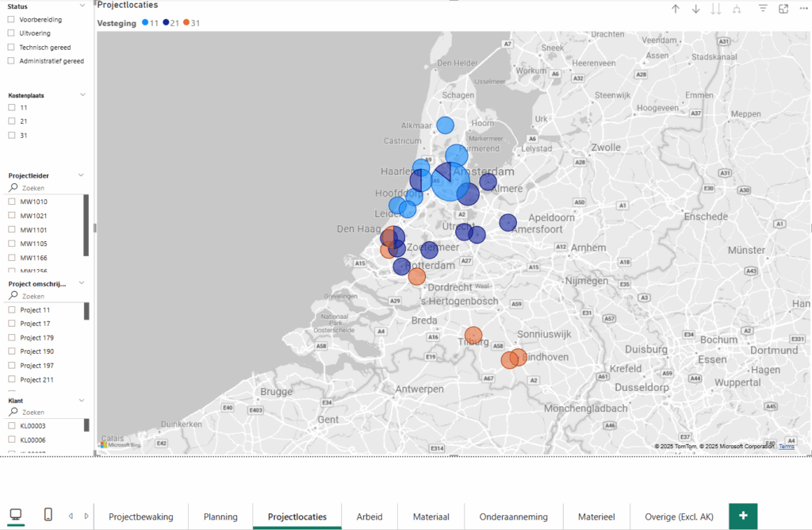Click the orange 31 legend marker
The height and width of the screenshot is (530, 812).
pos(186,23)
